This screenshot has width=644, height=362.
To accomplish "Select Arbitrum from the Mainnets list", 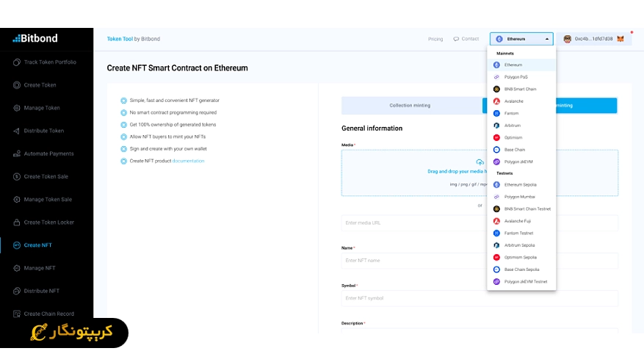I will [513, 126].
